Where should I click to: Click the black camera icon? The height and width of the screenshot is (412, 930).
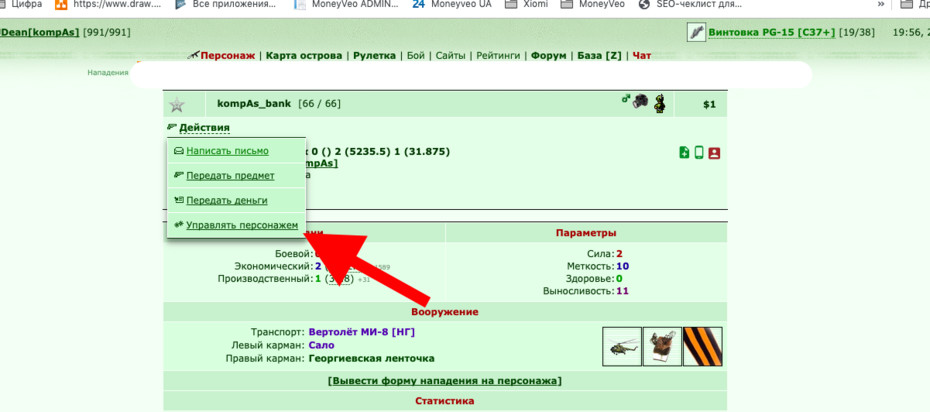click(x=640, y=101)
